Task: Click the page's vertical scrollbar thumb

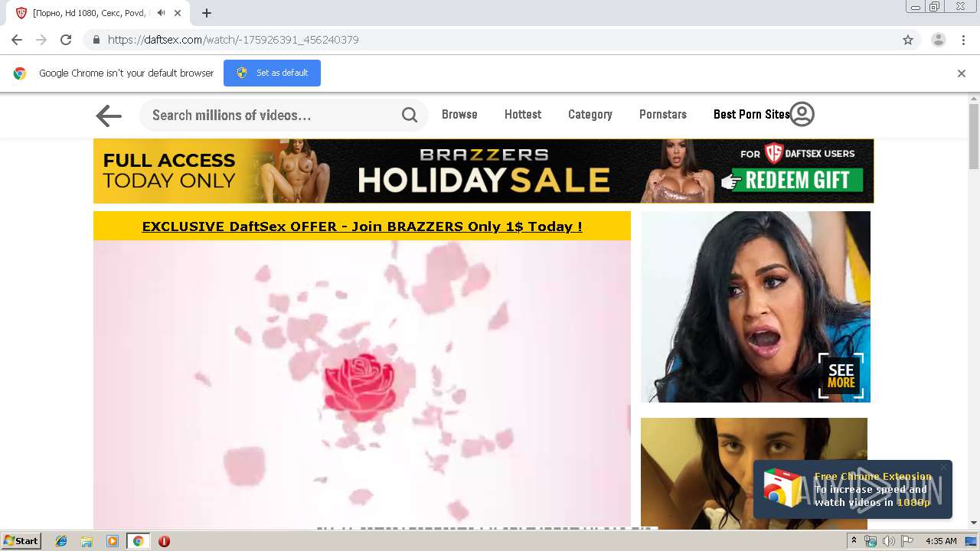Action: pyautogui.click(x=974, y=136)
